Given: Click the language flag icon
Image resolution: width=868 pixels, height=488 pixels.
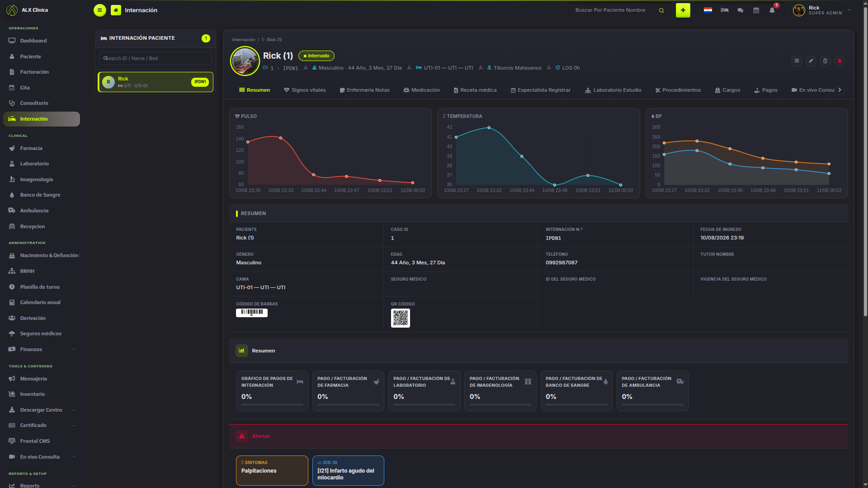Looking at the screenshot, I should (708, 10).
